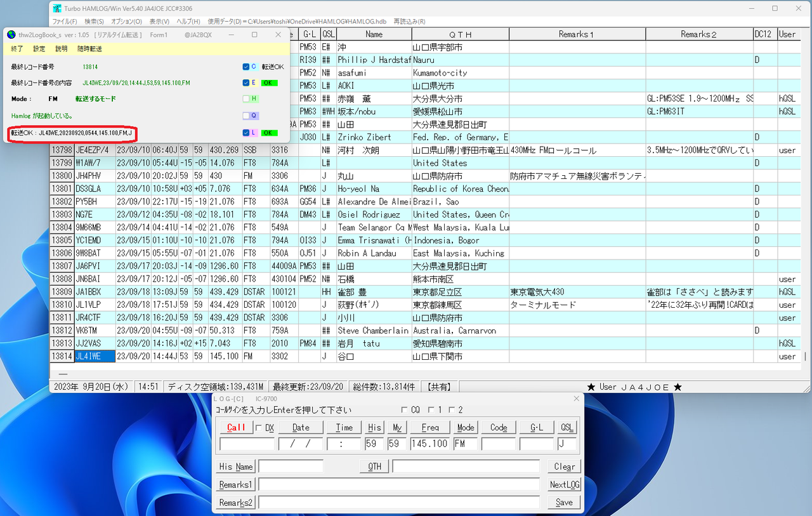Focus the QSL field showing J

566,444
